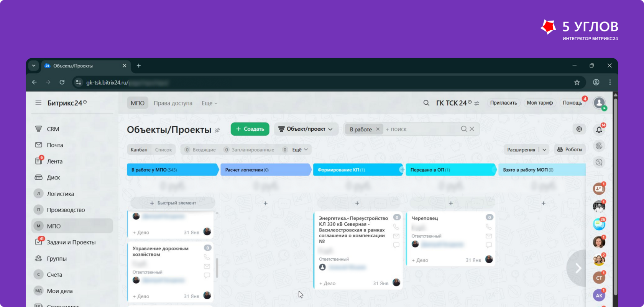
Task: Go to Почта in the sidebar
Action: click(x=55, y=145)
